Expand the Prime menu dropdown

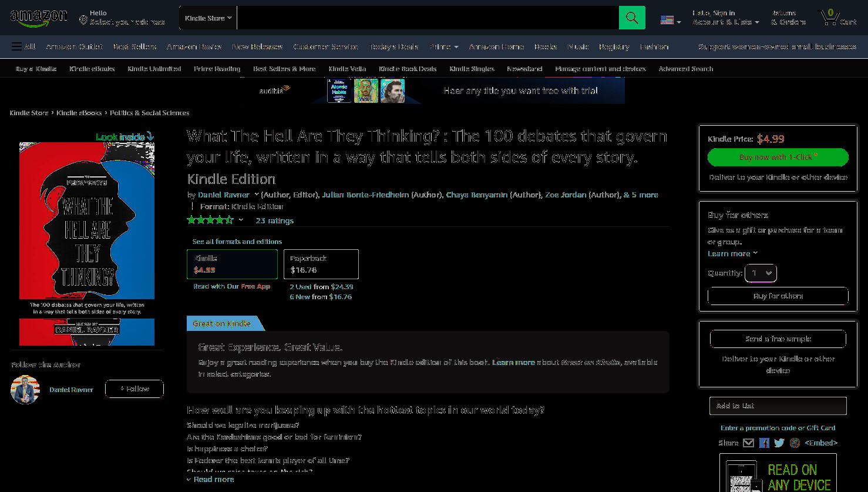coord(443,46)
